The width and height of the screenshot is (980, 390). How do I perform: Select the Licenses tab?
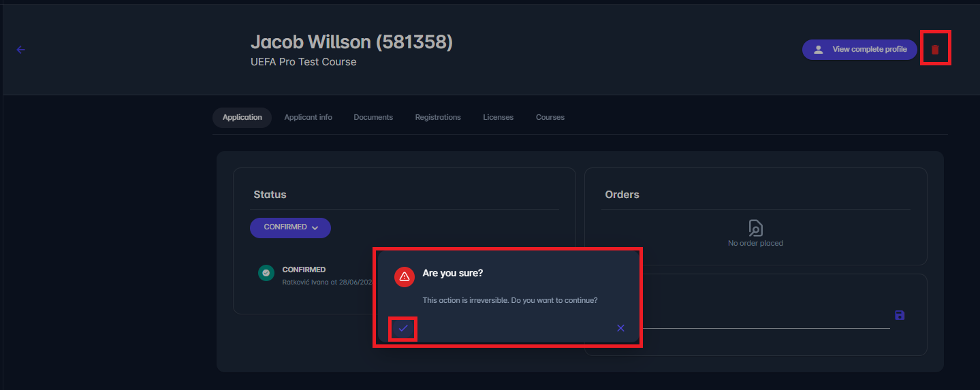point(498,117)
